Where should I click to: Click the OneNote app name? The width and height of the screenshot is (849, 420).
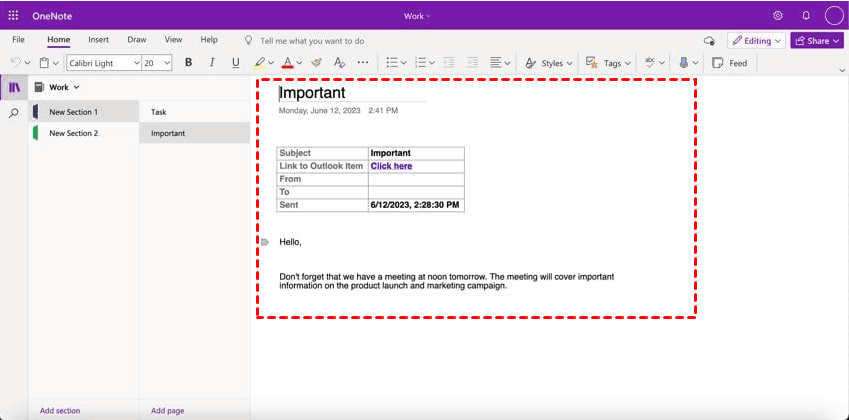click(x=52, y=16)
